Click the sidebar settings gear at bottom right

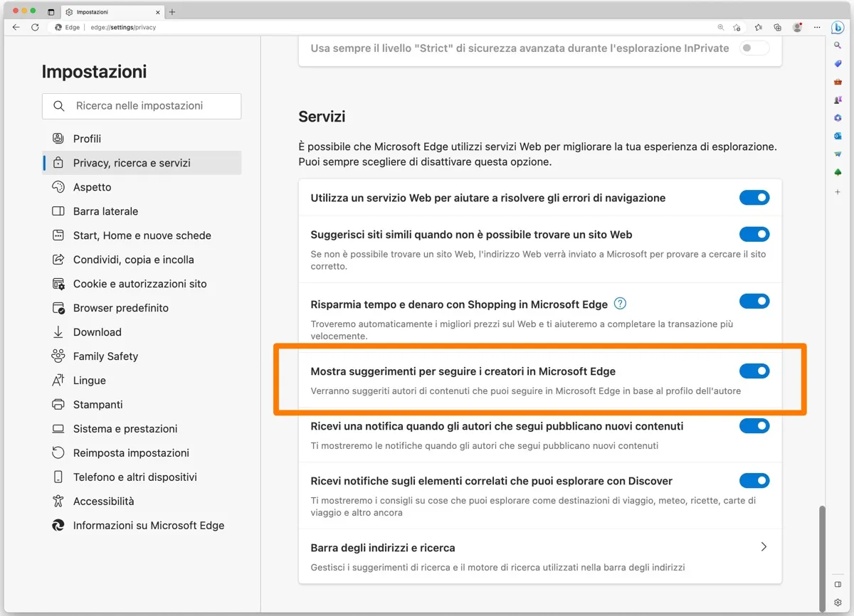(838, 602)
